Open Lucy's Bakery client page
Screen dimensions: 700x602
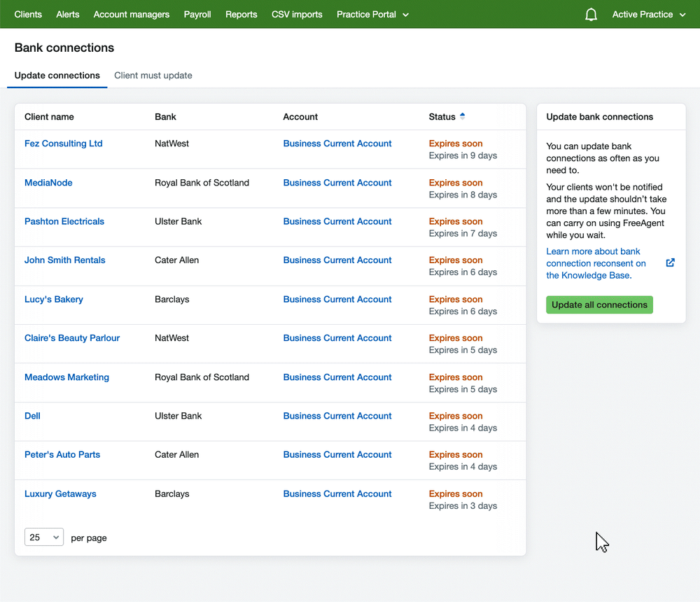[54, 300]
